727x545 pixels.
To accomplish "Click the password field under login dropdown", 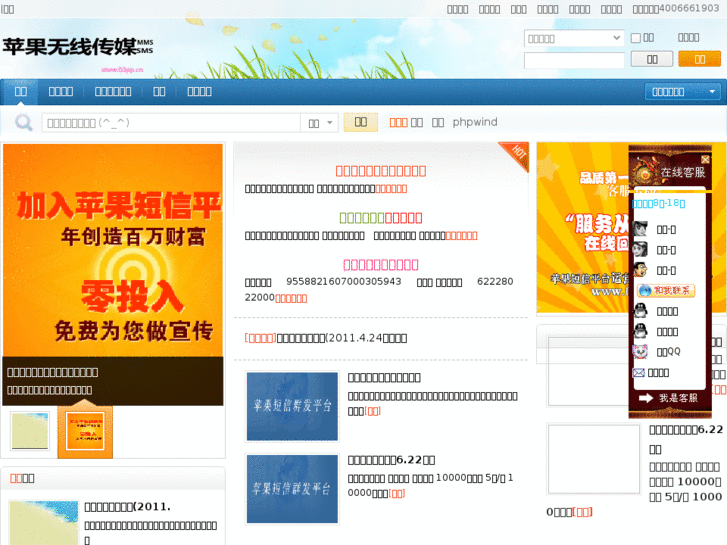I will click(x=574, y=60).
